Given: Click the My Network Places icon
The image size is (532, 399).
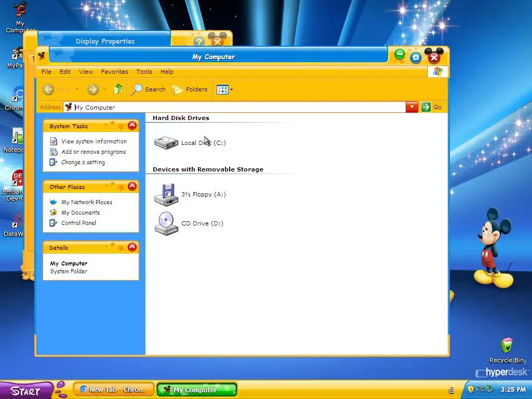Looking at the screenshot, I should [x=54, y=202].
